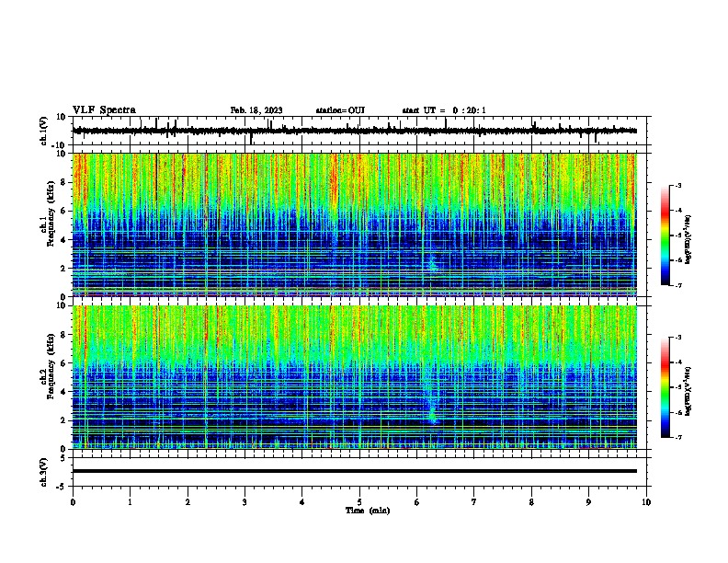Click the "7" tick label on the time axis
The image size is (728, 563).
(x=474, y=502)
